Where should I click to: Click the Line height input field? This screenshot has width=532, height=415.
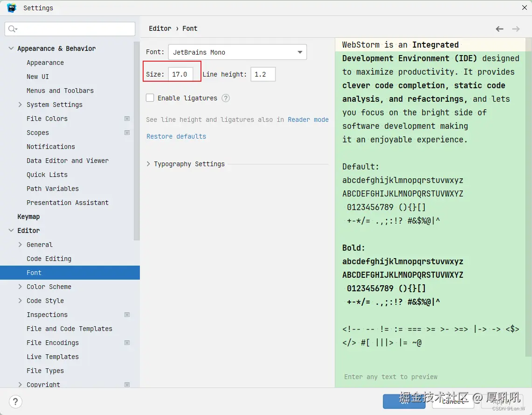click(263, 74)
